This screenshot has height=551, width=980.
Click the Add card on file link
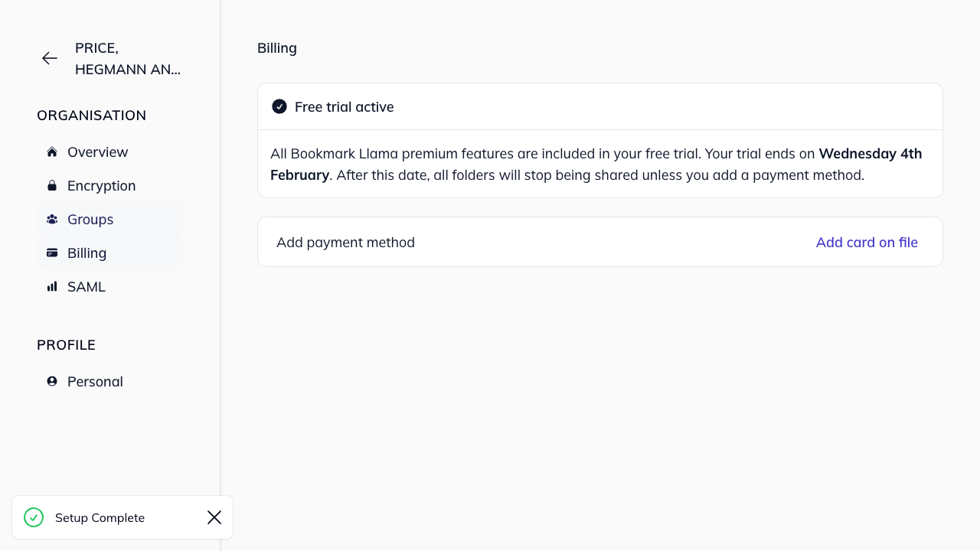(x=867, y=243)
